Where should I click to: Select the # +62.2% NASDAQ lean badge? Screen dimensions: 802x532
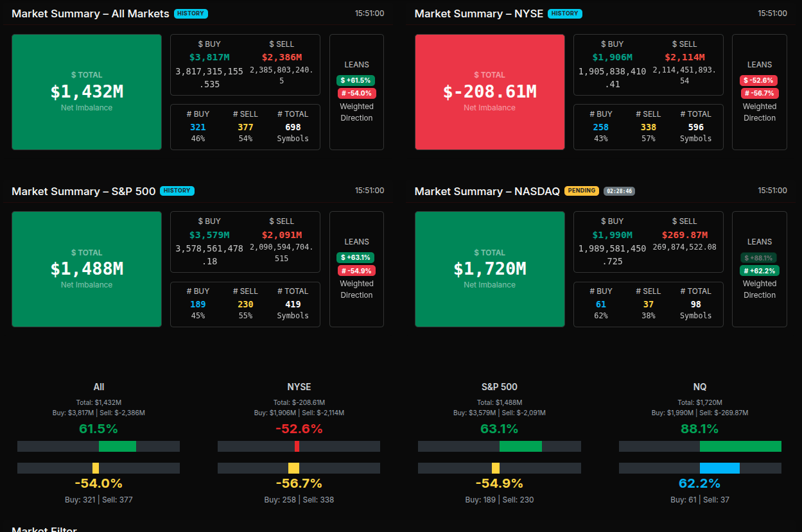tap(759, 270)
